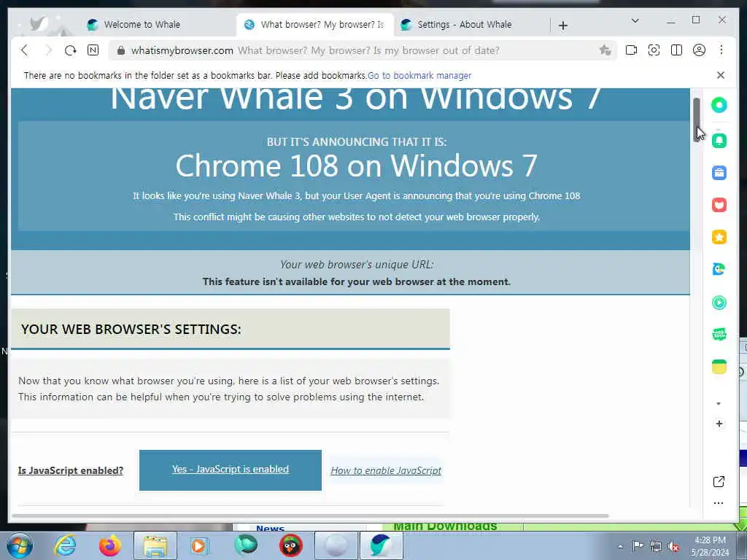Viewport: 747px width, 560px height.
Task: Click the Is JavaScript enabled? link
Action: point(71,470)
